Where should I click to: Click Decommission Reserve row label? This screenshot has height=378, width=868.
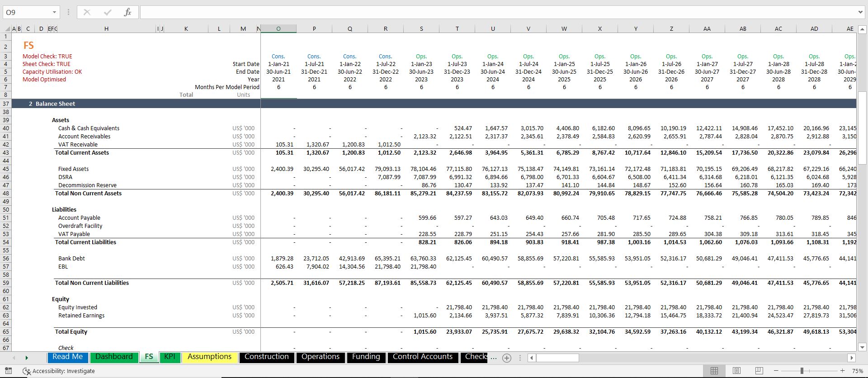tap(87, 185)
